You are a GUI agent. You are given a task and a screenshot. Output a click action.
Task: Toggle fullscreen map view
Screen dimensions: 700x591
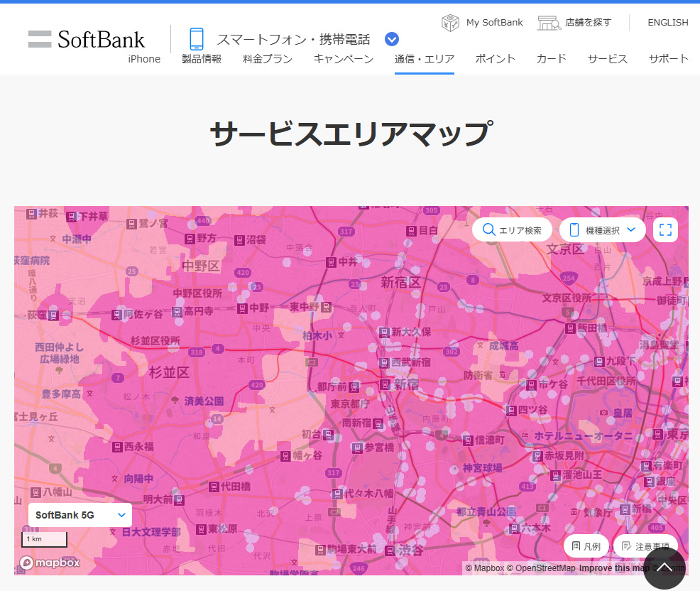click(665, 229)
